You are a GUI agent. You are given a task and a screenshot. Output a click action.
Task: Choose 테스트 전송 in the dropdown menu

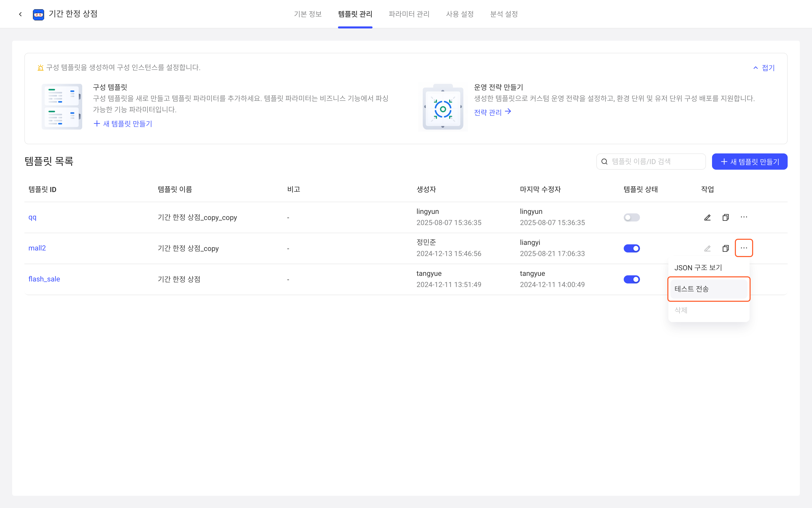(709, 289)
